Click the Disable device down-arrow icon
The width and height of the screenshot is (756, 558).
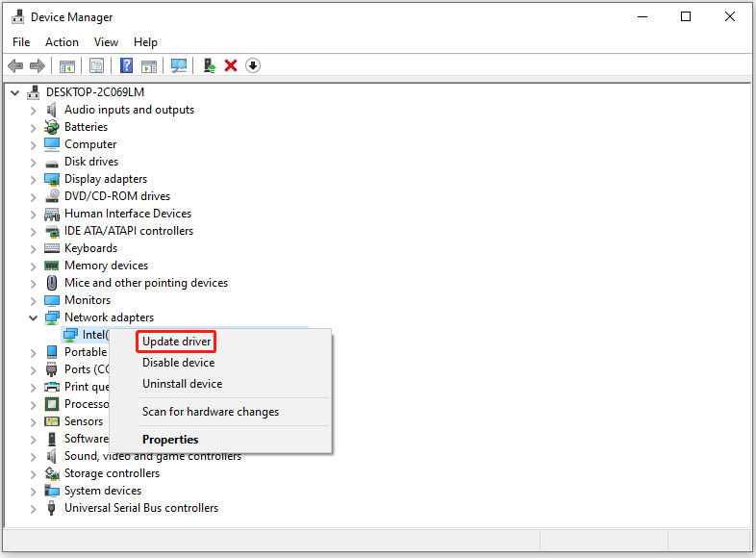[x=253, y=65]
